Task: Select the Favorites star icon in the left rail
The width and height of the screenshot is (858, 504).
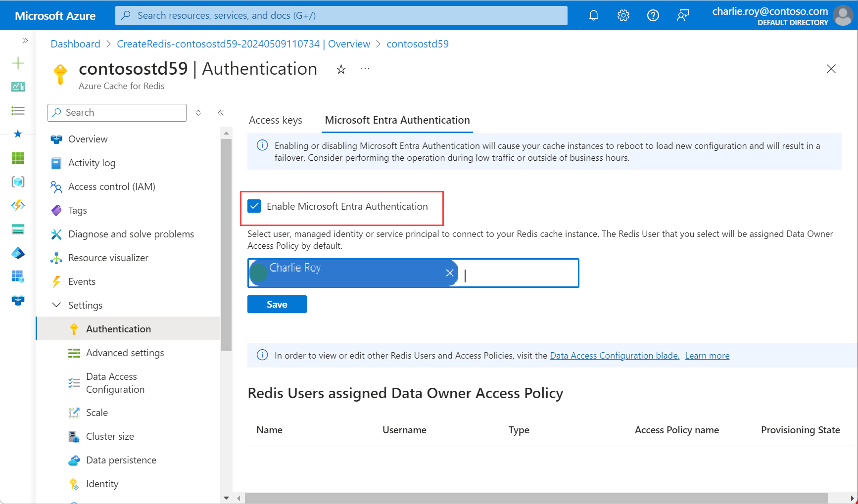Action: (x=18, y=134)
